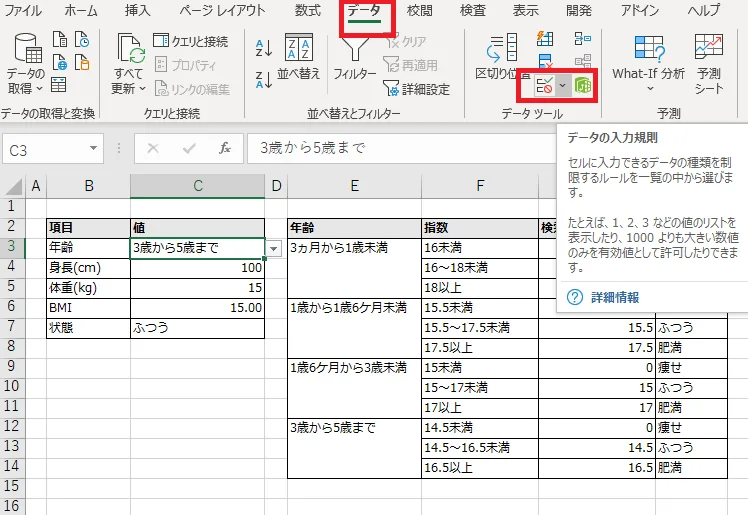Click the greyed プロパティ button
The image size is (748, 515).
[x=186, y=65]
